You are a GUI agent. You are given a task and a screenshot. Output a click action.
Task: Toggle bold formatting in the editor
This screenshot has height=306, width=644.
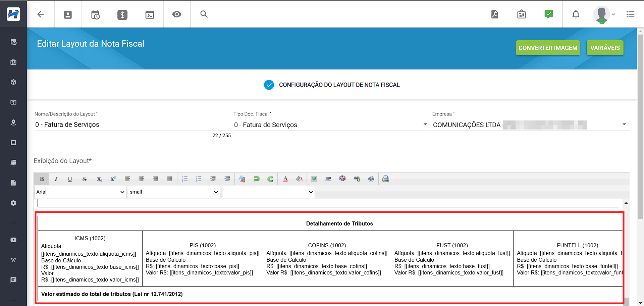(42, 179)
